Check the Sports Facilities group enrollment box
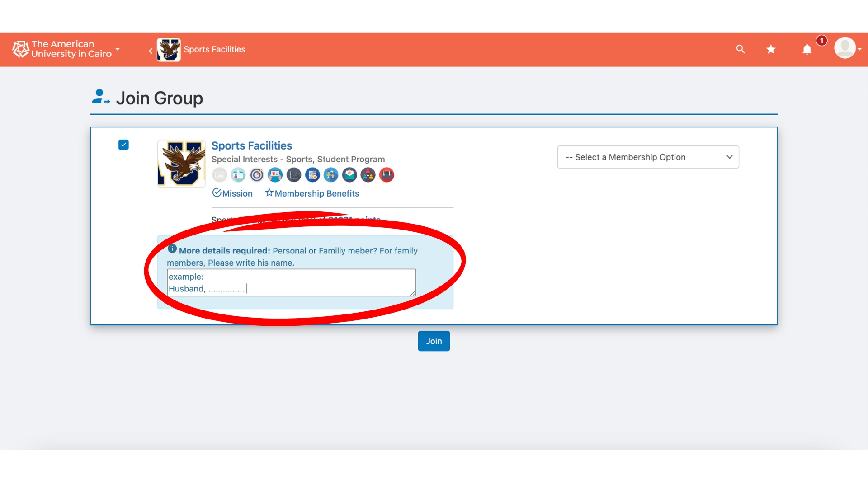 coord(124,144)
